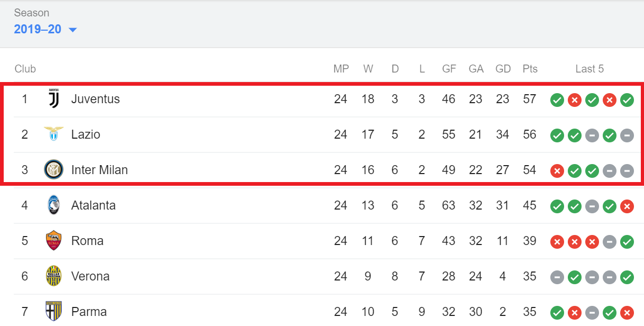Click the Last 5 column header
This screenshot has height=326, width=644.
[589, 69]
